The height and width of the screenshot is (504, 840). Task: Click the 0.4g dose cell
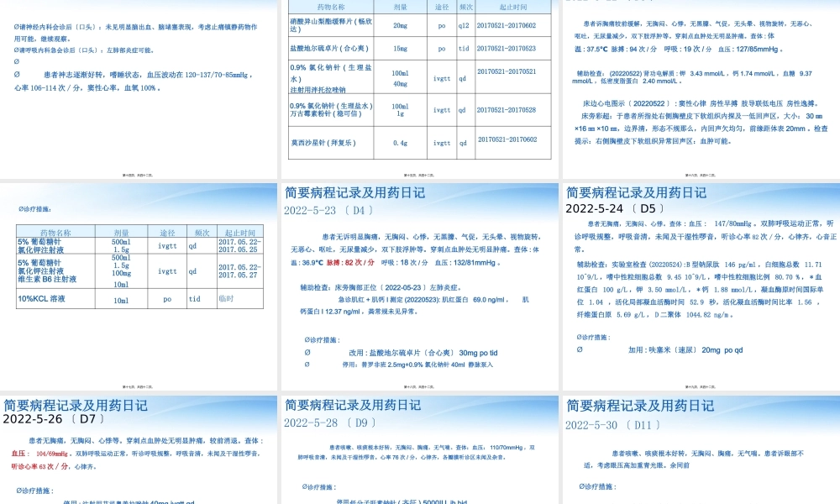coord(400,143)
